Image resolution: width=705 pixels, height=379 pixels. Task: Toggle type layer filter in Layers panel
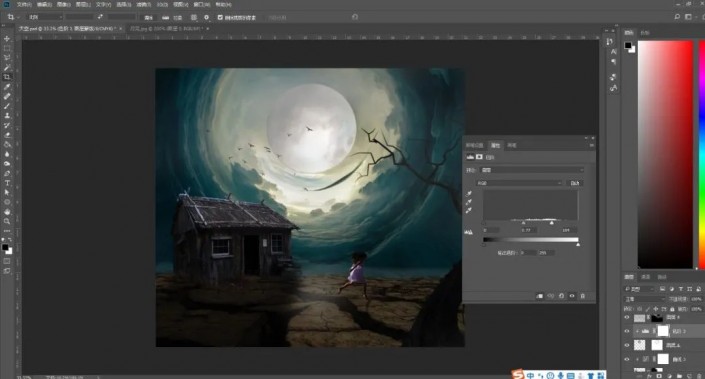[x=680, y=289]
